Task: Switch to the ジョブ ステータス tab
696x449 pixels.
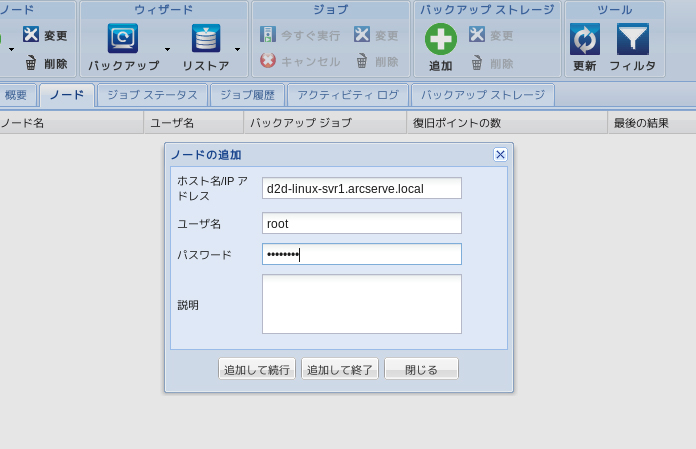Action: pyautogui.click(x=152, y=95)
